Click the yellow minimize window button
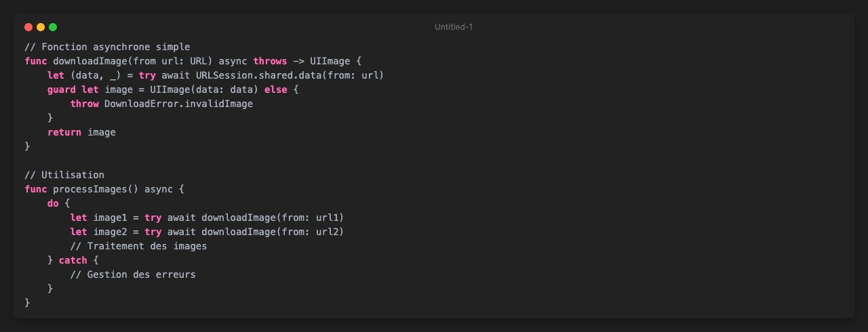Image resolution: width=868 pixels, height=332 pixels. (41, 27)
